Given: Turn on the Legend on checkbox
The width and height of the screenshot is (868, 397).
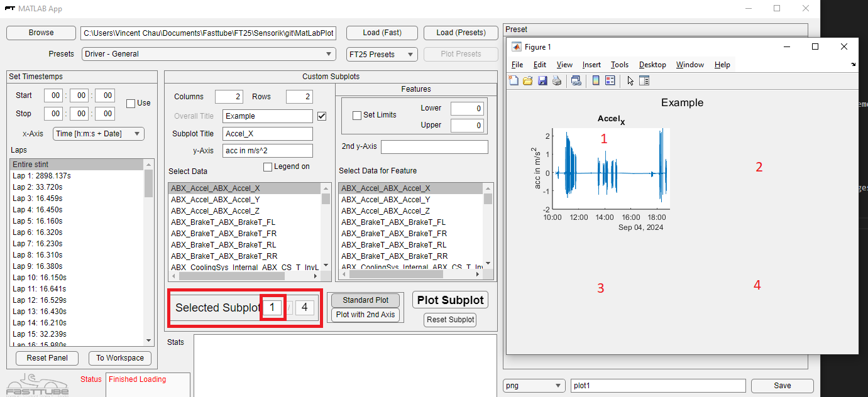Looking at the screenshot, I should pyautogui.click(x=268, y=167).
